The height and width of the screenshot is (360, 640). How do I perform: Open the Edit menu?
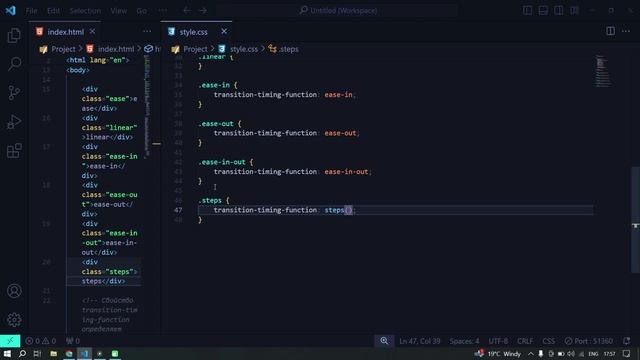pos(53,11)
